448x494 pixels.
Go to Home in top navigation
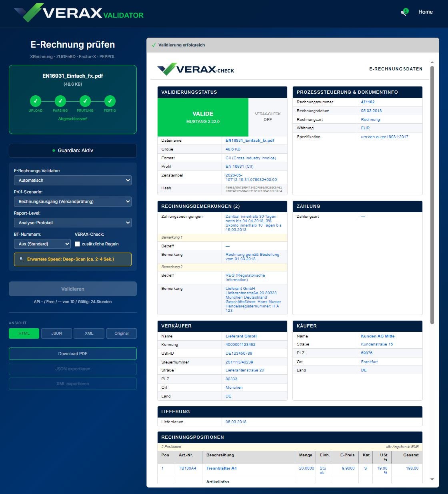pos(426,12)
